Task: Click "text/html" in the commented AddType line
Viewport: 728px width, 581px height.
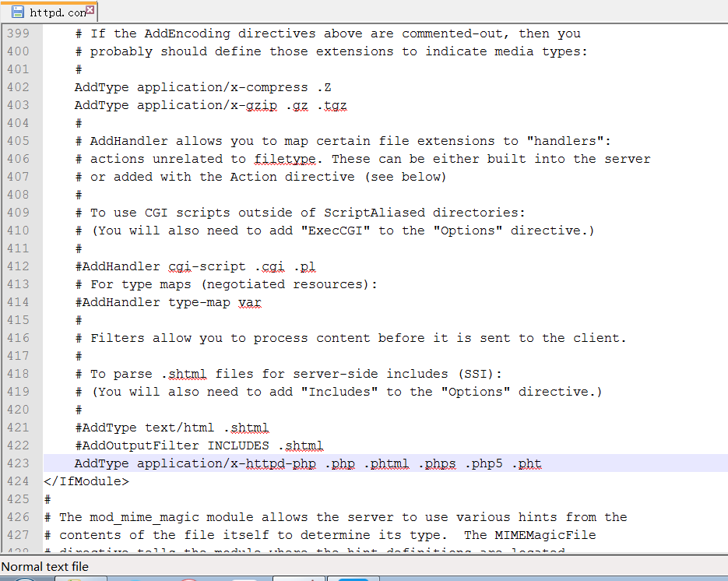Action: [x=180, y=428]
